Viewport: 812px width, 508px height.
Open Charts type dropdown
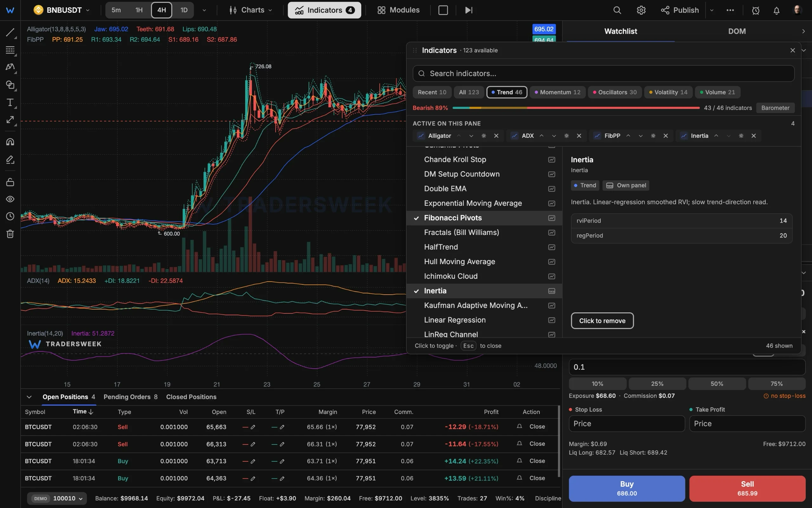[250, 10]
